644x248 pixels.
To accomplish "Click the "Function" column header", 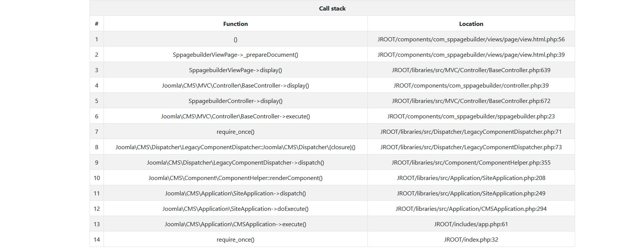I will pyautogui.click(x=235, y=24).
